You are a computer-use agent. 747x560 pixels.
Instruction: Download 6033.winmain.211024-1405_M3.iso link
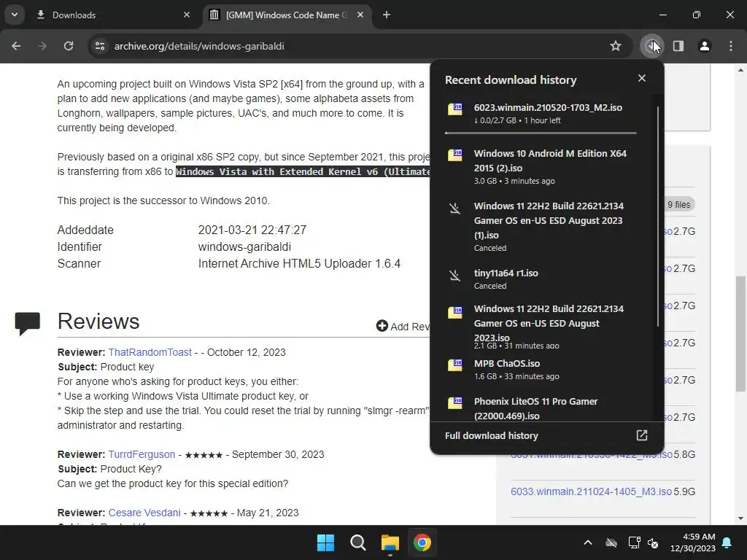pyautogui.click(x=591, y=491)
